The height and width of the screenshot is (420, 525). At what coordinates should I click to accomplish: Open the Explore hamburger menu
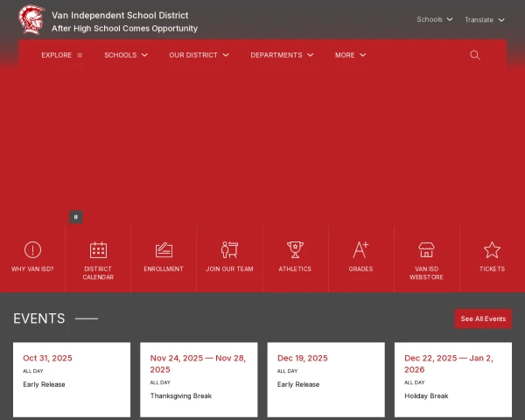[x=61, y=55]
